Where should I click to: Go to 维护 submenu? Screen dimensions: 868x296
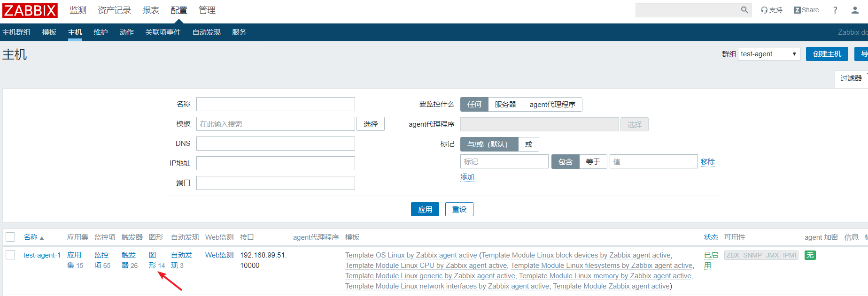[x=101, y=32]
